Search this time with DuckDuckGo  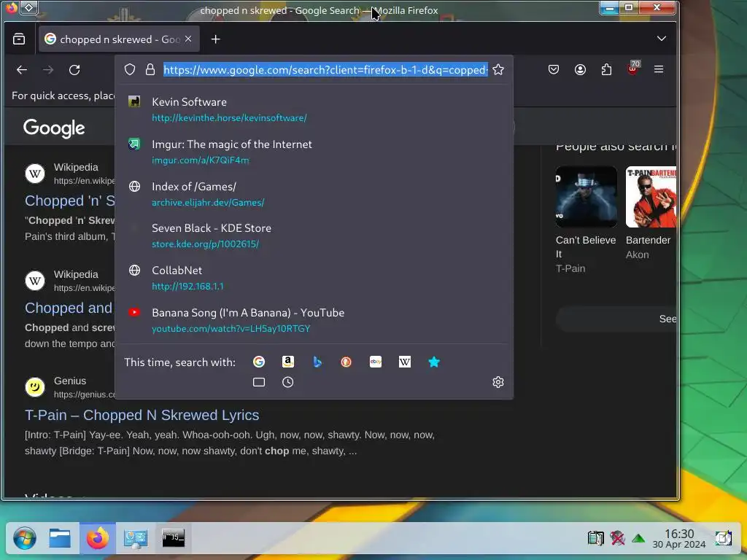coord(347,362)
